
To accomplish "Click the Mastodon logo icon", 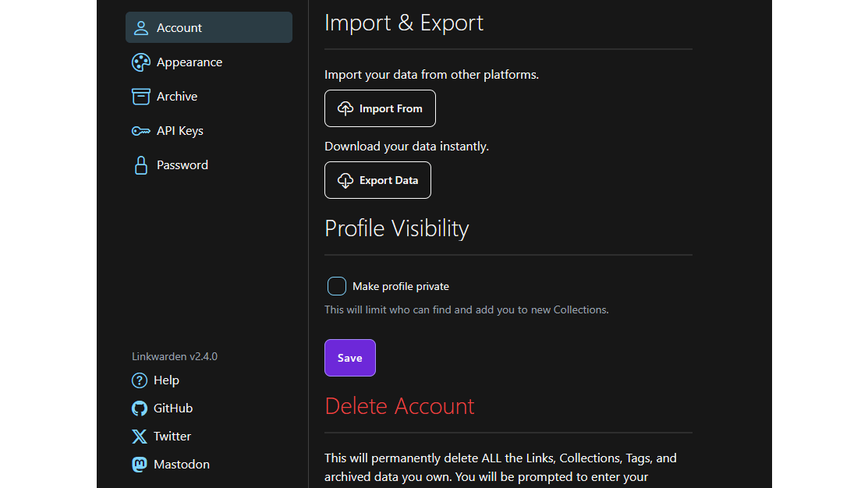I will click(x=140, y=465).
